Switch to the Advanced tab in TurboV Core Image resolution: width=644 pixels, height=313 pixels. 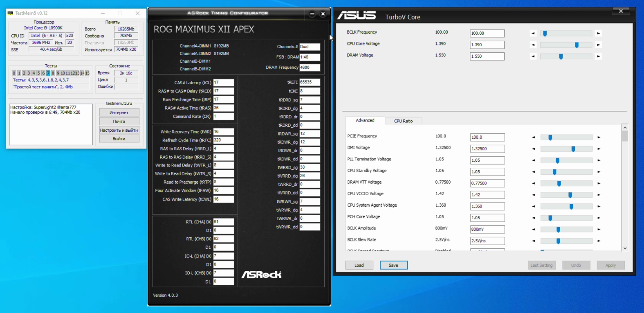[x=365, y=120]
